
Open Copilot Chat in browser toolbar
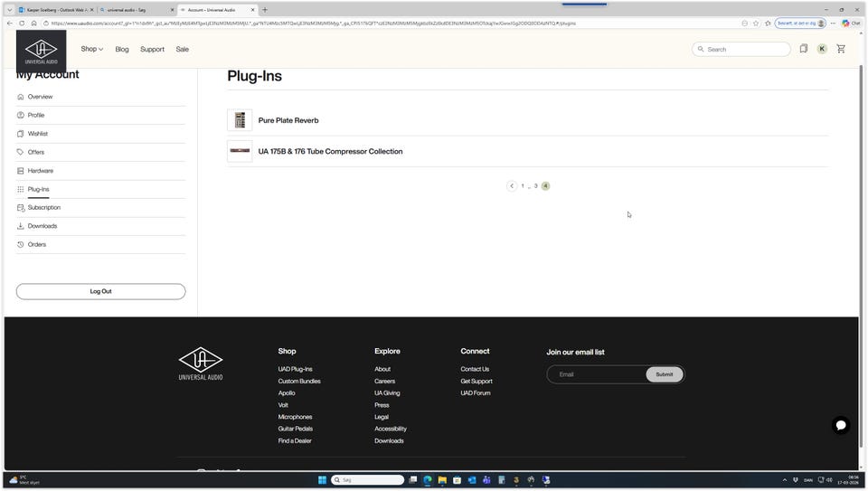tap(852, 24)
